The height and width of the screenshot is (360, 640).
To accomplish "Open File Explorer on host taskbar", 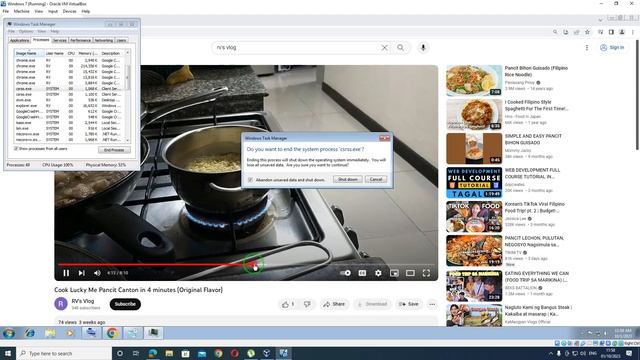I will pyautogui.click(x=169, y=353).
